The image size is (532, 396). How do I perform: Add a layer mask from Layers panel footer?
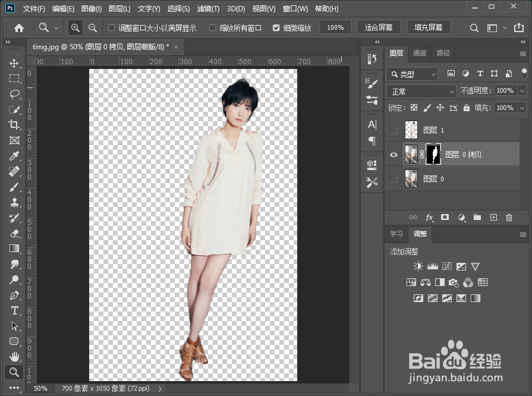pyautogui.click(x=445, y=217)
